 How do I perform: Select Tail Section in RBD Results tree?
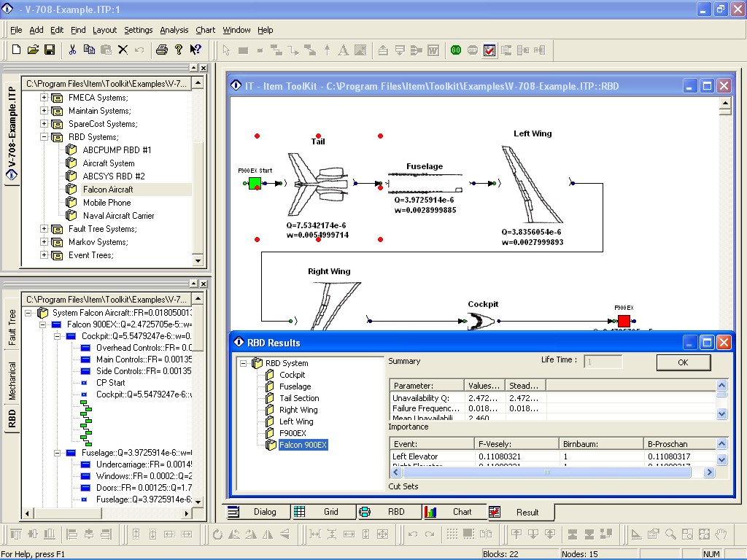(x=299, y=398)
